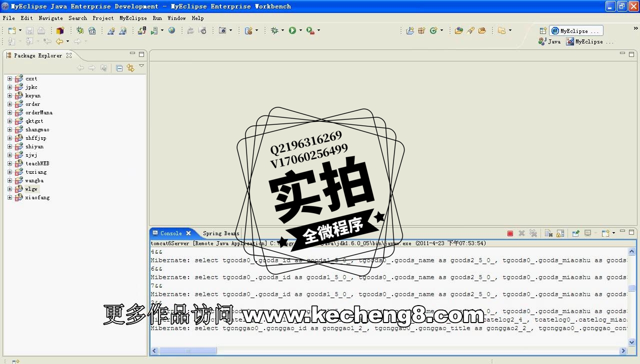Click the Deploy MyEclipse J2EE project icon
This screenshot has width=640, height=364.
(142, 30)
